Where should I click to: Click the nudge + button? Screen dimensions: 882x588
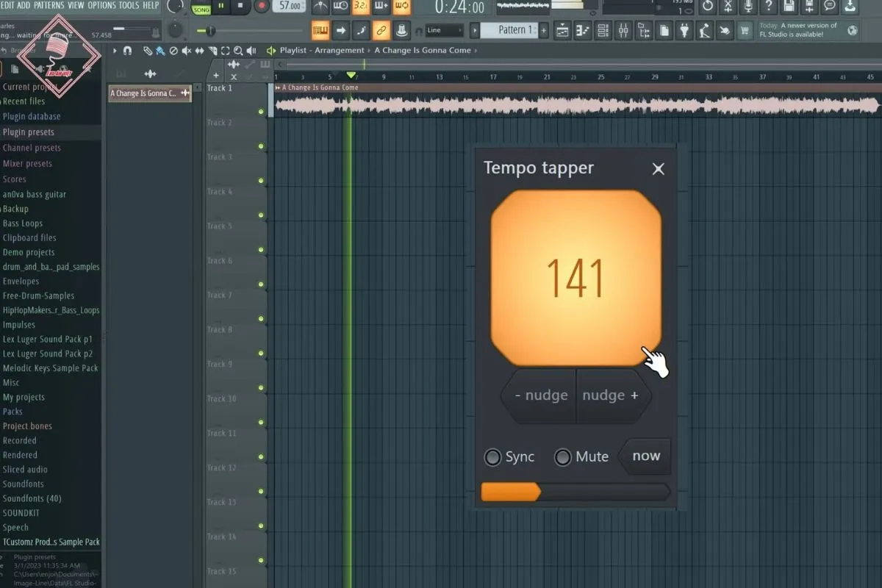[610, 395]
